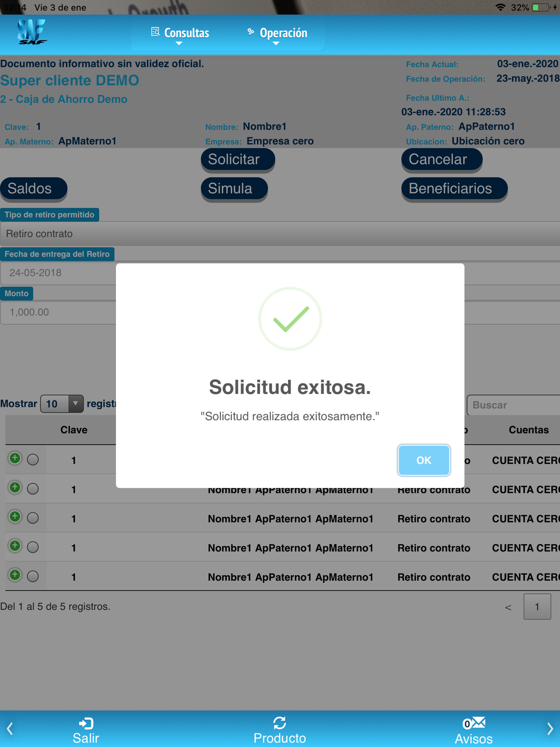Sort the table by the Cuentas column
The image size is (560, 747).
pos(529,430)
